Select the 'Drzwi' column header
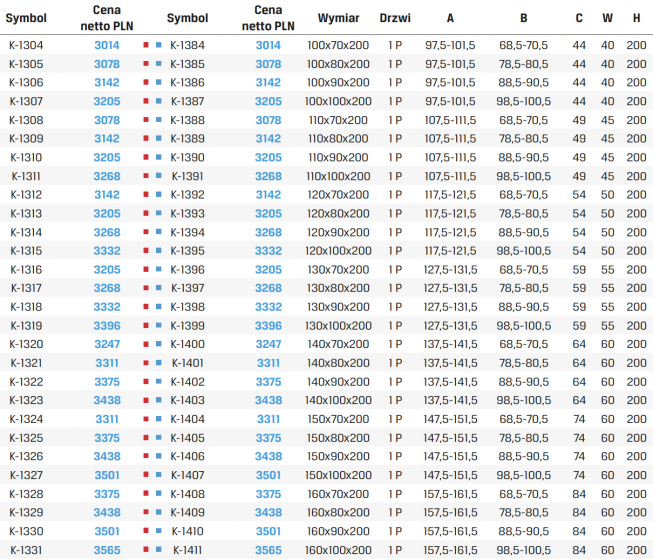The width and height of the screenshot is (653, 560). pos(395,18)
